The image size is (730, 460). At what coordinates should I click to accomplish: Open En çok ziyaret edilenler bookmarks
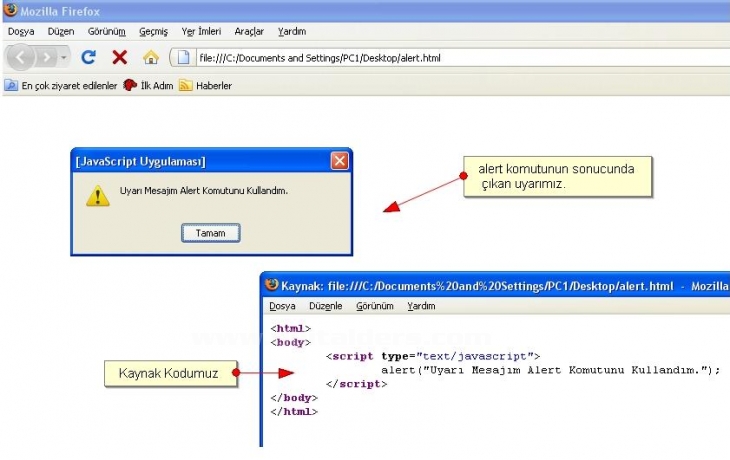(x=60, y=86)
